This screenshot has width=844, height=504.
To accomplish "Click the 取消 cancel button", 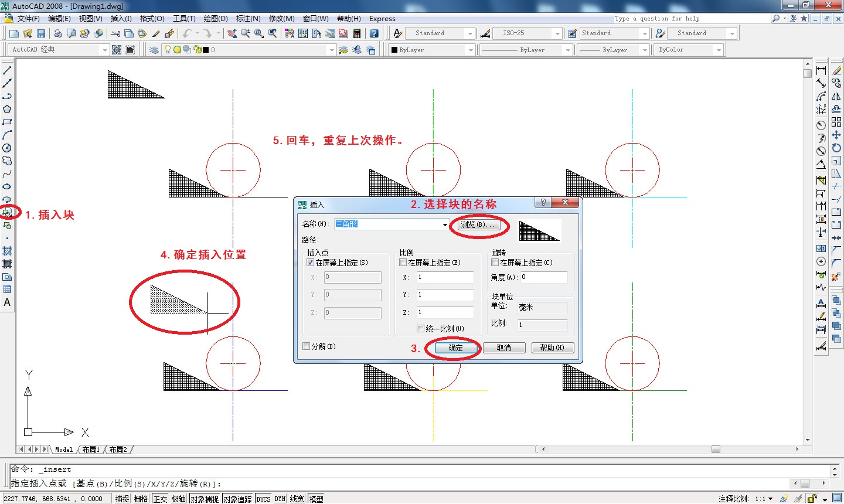I will point(504,348).
